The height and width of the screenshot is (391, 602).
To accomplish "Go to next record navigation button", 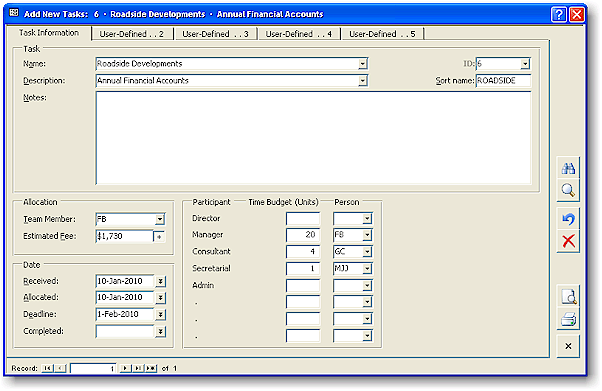I will pos(125,368).
